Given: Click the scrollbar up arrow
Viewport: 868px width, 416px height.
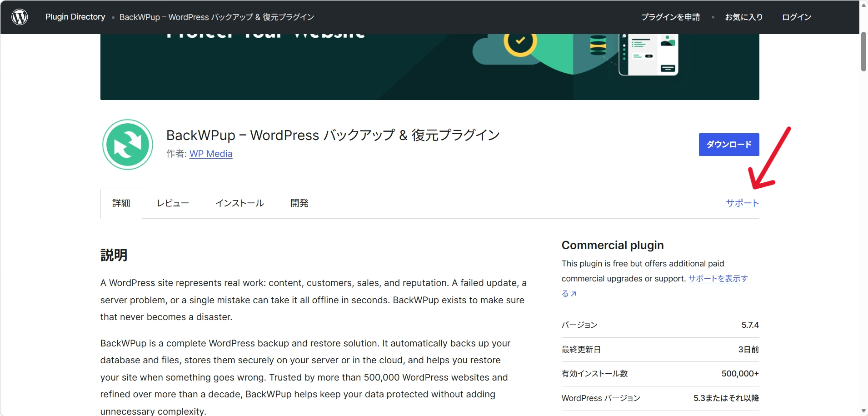Looking at the screenshot, I should coord(863,5).
